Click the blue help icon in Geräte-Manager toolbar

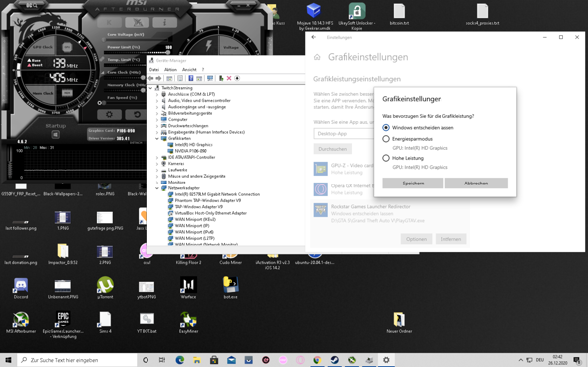click(x=191, y=78)
